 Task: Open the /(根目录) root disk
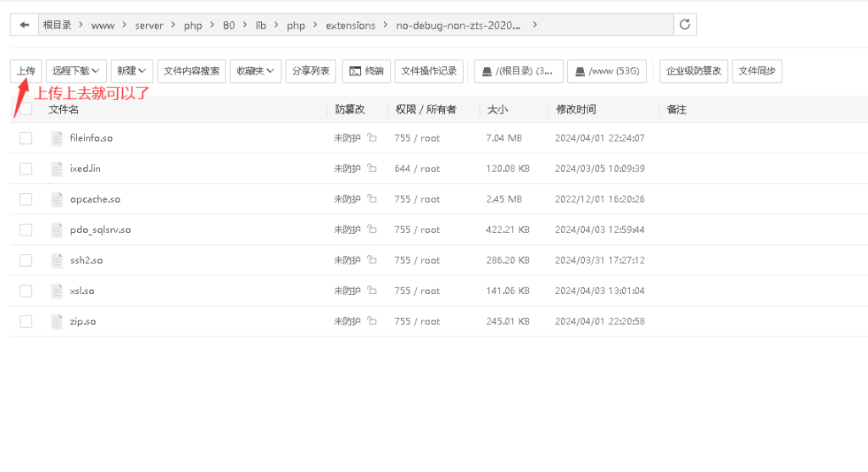point(518,71)
